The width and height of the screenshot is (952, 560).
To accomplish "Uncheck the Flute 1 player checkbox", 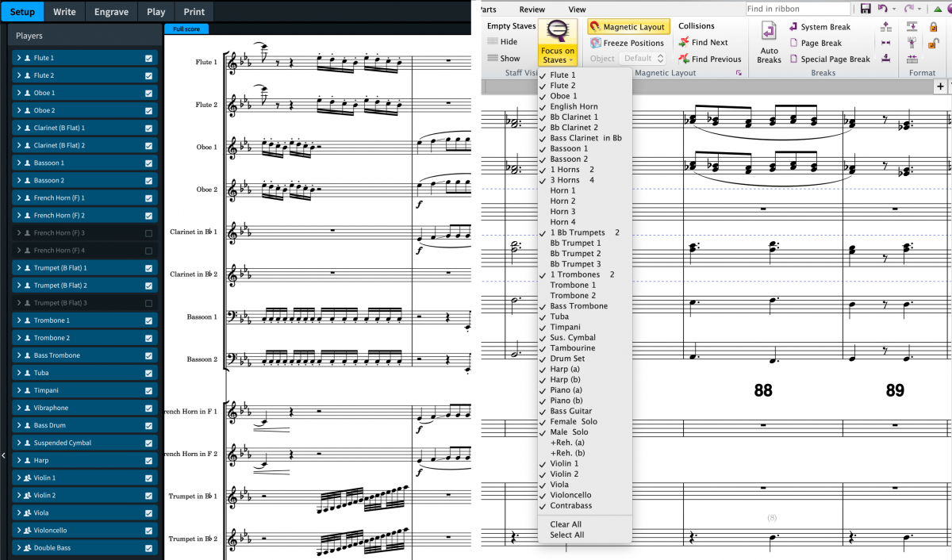I will 148,58.
